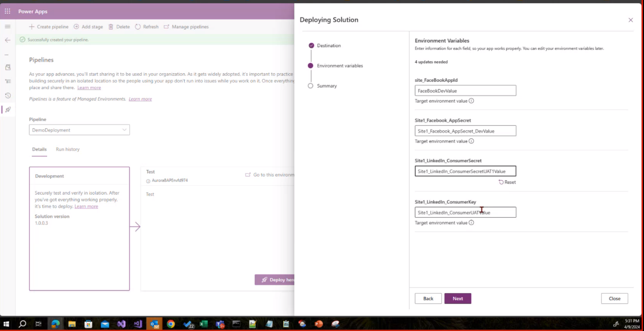
Task: Select the Pipelines rocket icon in sidebar
Action: point(8,109)
